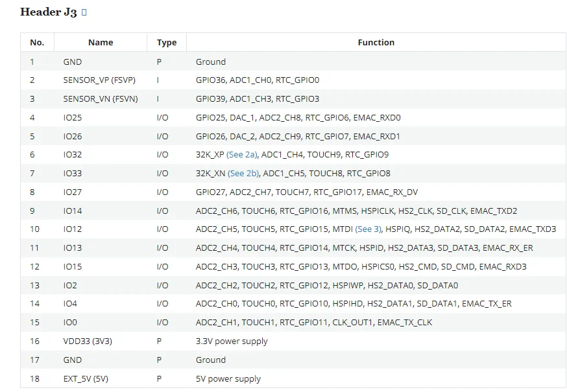Viewport: 567px width, 392px height.
Task: Click the 'IO25' pin name
Action: [72, 118]
